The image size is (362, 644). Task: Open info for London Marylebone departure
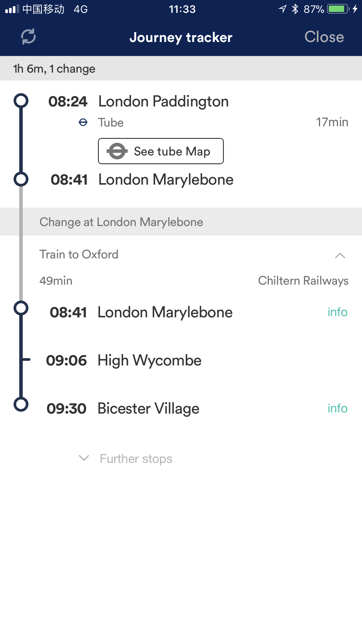coord(337,312)
